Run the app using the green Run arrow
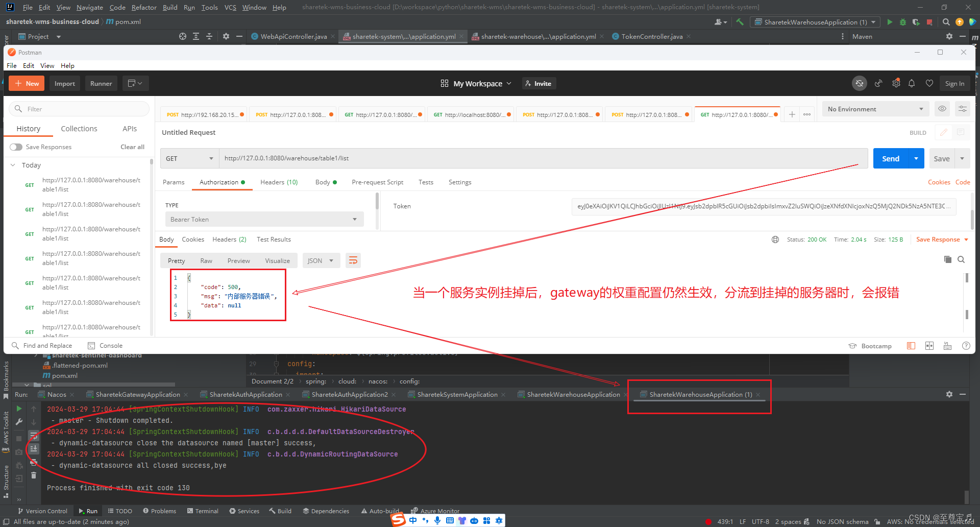Viewport: 980px width, 527px height. point(890,22)
